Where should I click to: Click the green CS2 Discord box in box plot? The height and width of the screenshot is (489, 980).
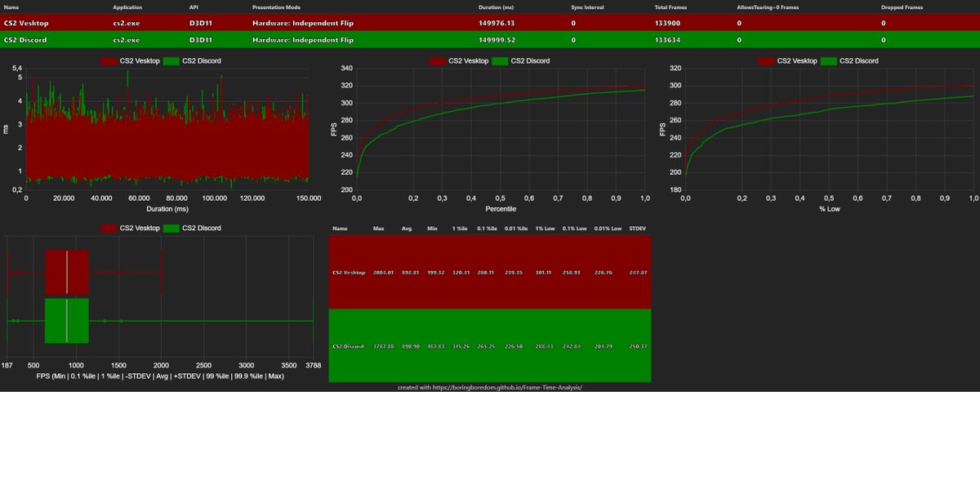67,321
